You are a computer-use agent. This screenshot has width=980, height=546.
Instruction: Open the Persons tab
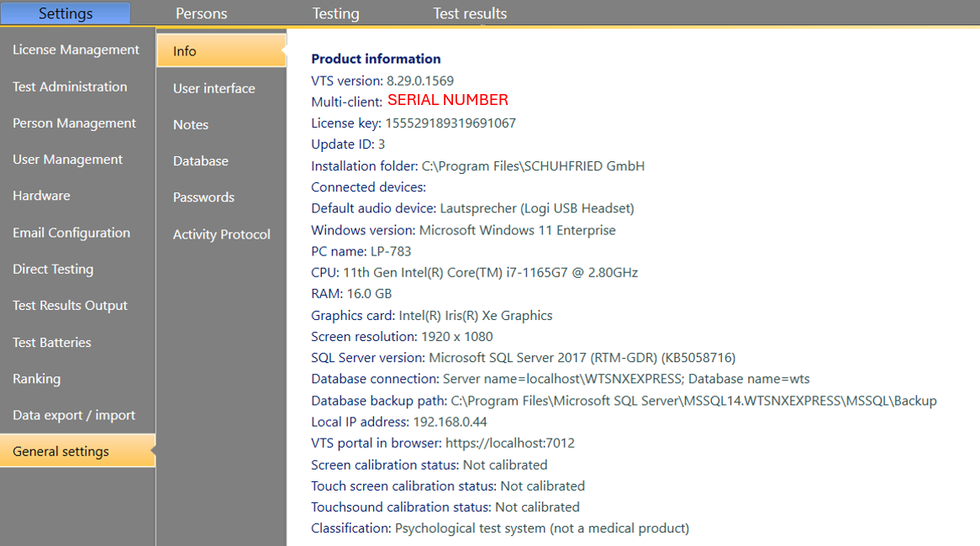point(201,13)
